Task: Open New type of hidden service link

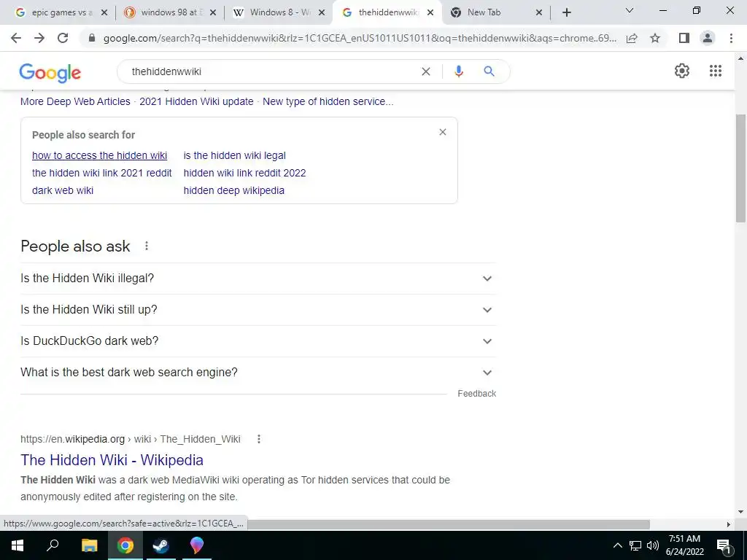Action: click(x=328, y=101)
